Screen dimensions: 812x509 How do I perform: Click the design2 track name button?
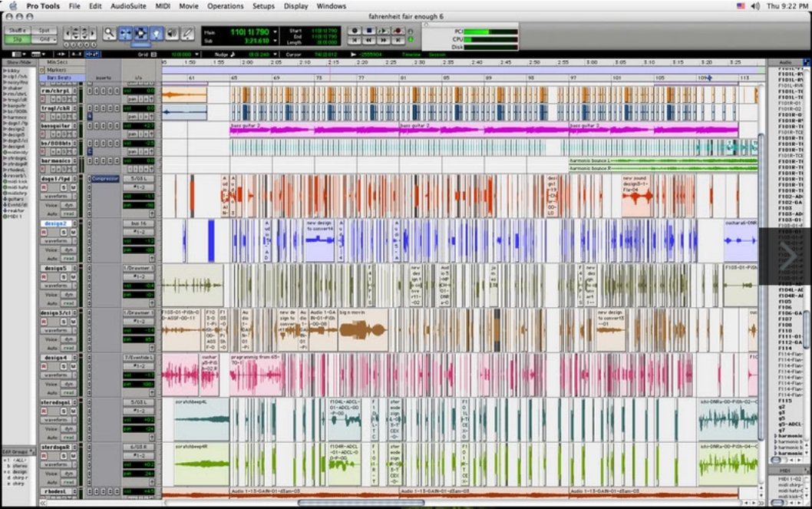tap(56, 223)
